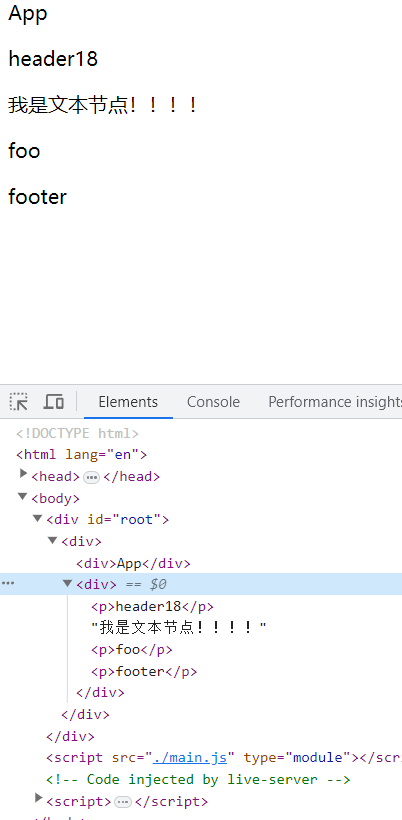Click the "App" text on the page
Screen dimensions: 402x820
(28, 13)
